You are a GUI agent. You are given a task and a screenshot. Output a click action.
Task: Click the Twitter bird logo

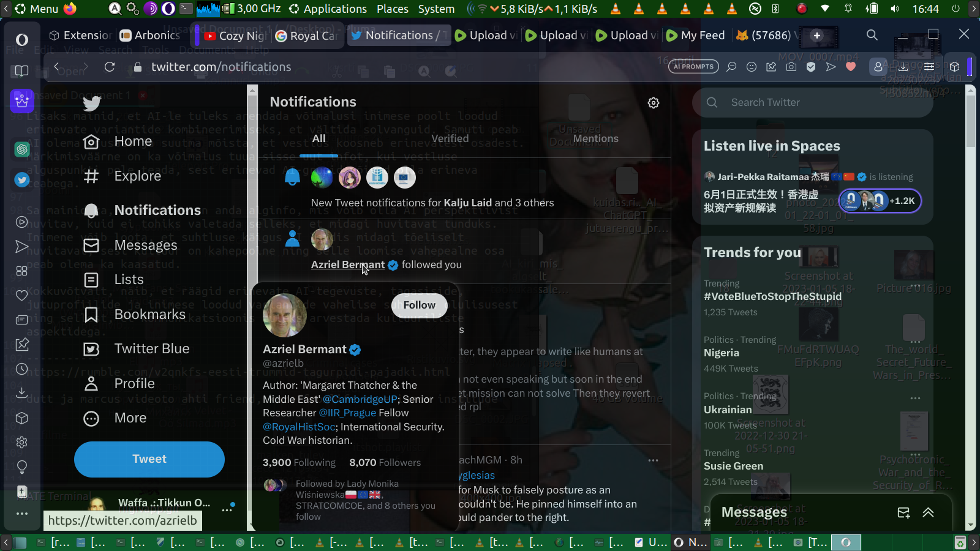tap(92, 103)
